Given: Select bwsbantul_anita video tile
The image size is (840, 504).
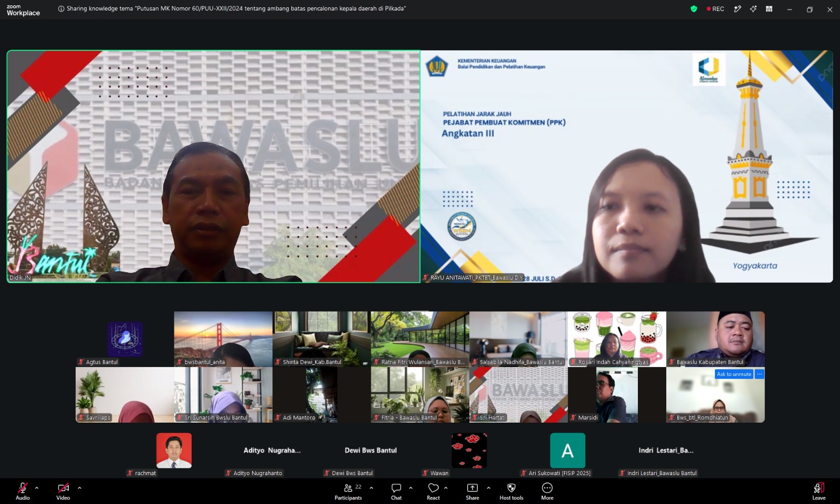Looking at the screenshot, I should (x=223, y=339).
